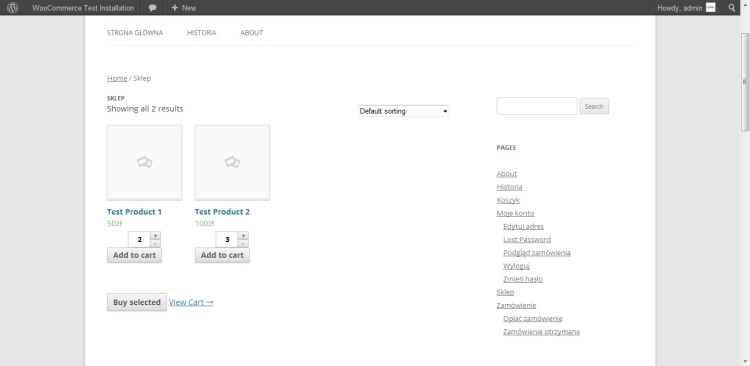Open the Test Product 2 title link
The width and height of the screenshot is (750, 366).
(222, 211)
